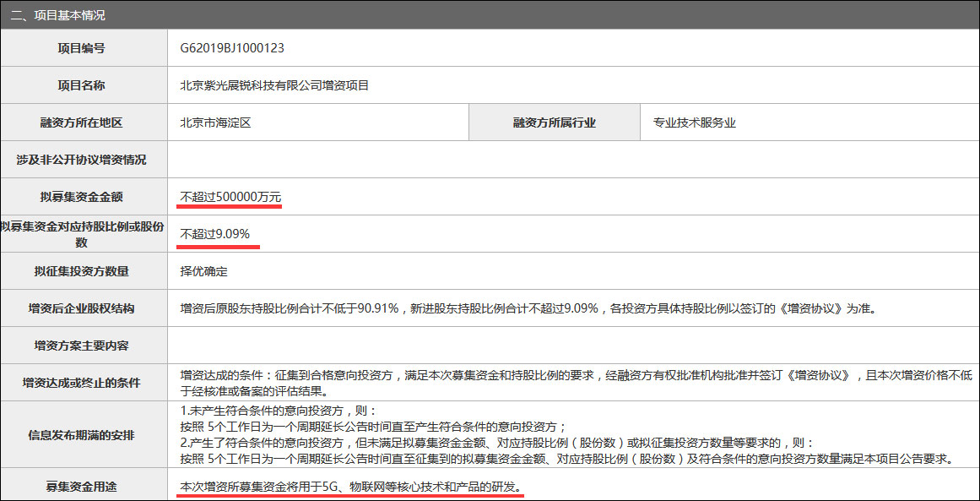Image resolution: width=980 pixels, height=501 pixels.
Task: Select the 项目名称 label cell
Action: coord(84,85)
